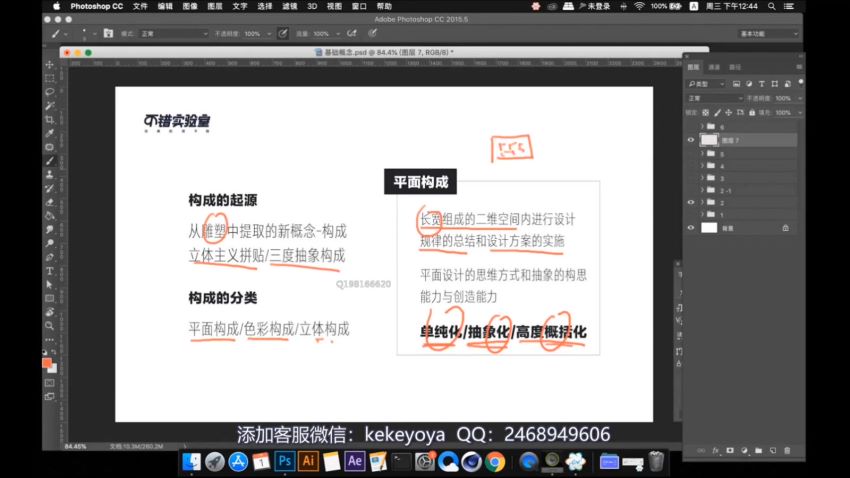This screenshot has height=478, width=850.
Task: Open layer blend mode dropdown
Action: coord(715,98)
